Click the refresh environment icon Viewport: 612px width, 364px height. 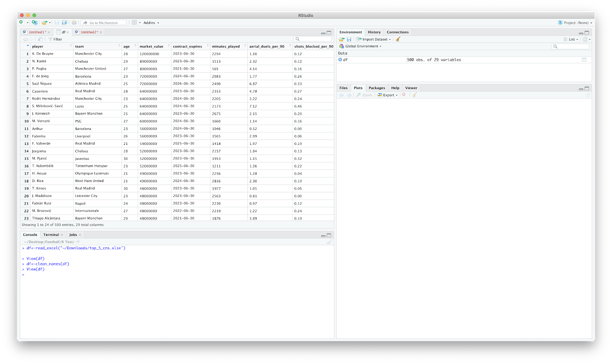[x=585, y=39]
